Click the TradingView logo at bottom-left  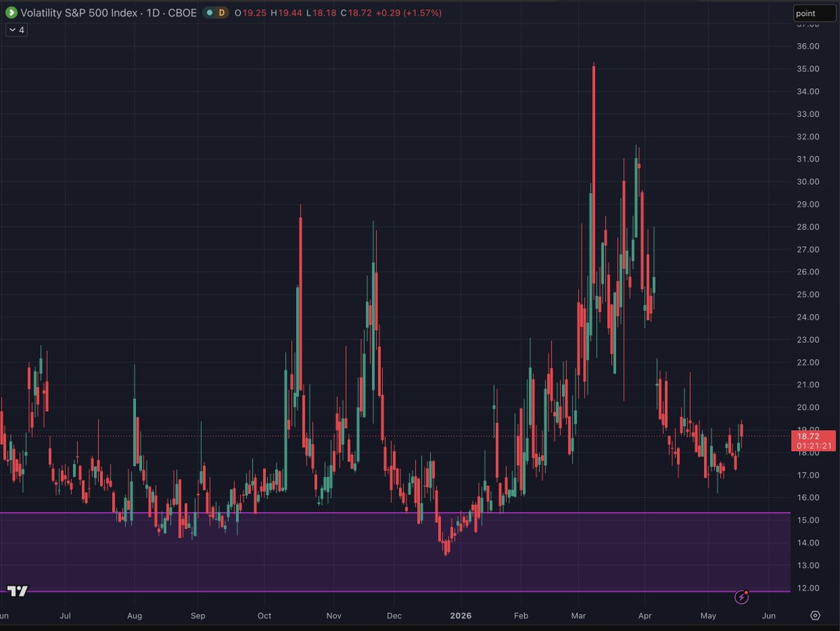pos(17,591)
